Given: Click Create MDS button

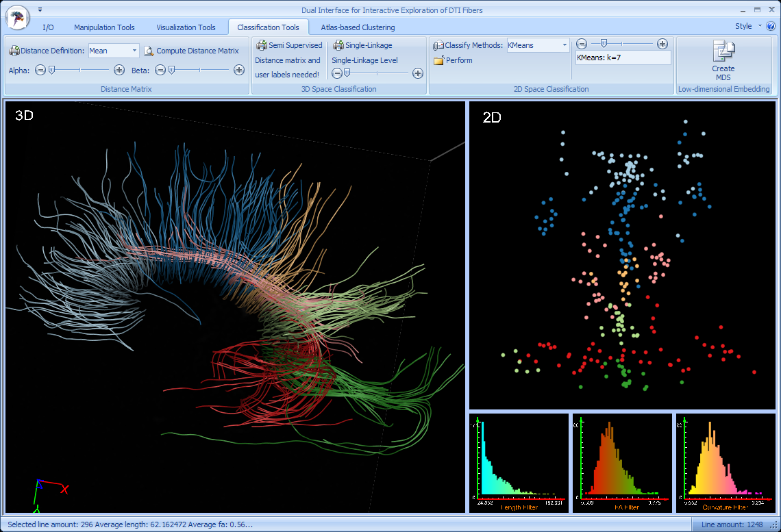Looking at the screenshot, I should (723, 60).
